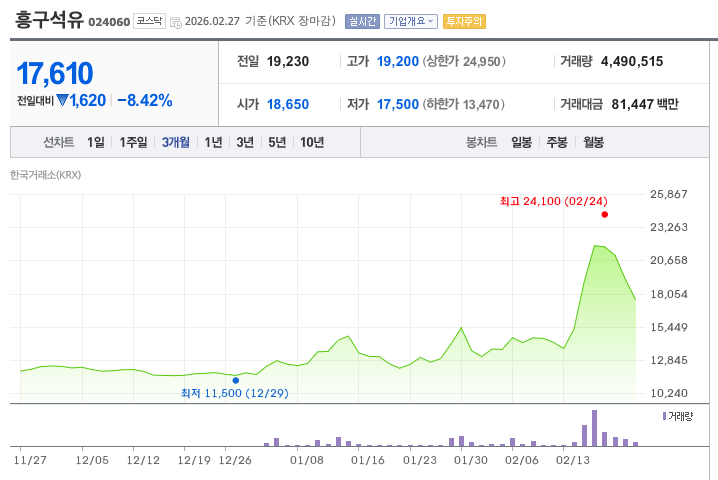
Task: Click the 하한가 13,470 text
Action: (463, 104)
